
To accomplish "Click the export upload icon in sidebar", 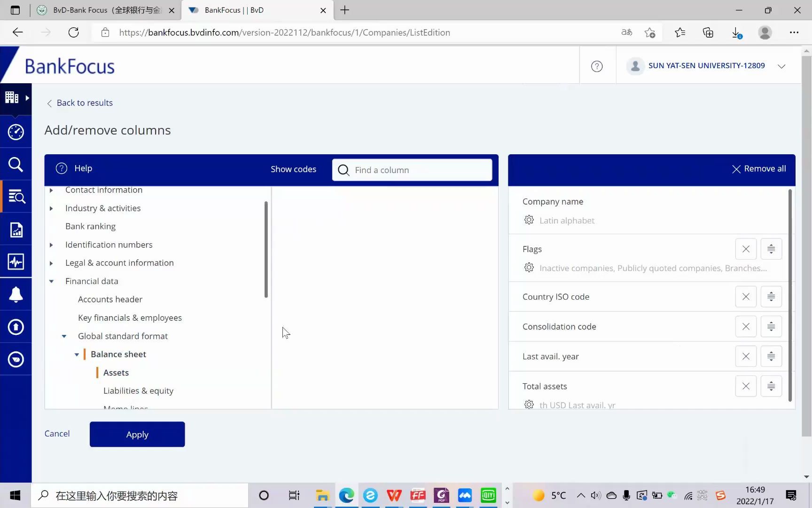I will [x=16, y=326].
